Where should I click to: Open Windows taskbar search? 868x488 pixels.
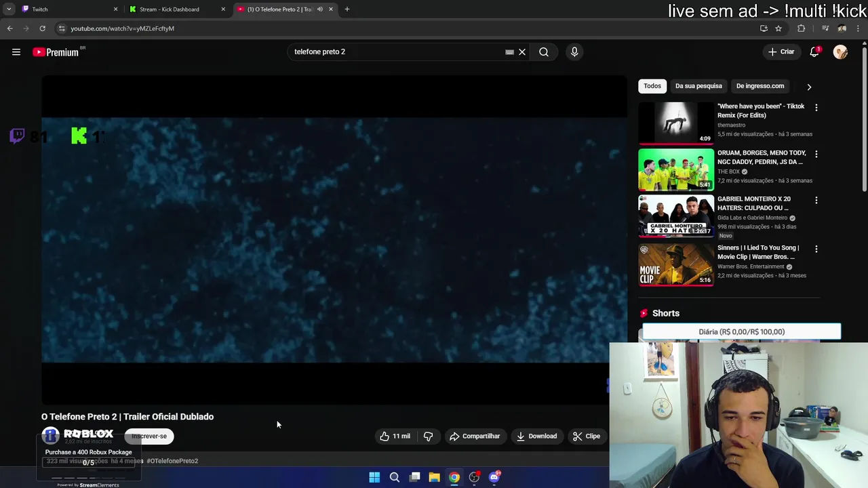point(394,477)
